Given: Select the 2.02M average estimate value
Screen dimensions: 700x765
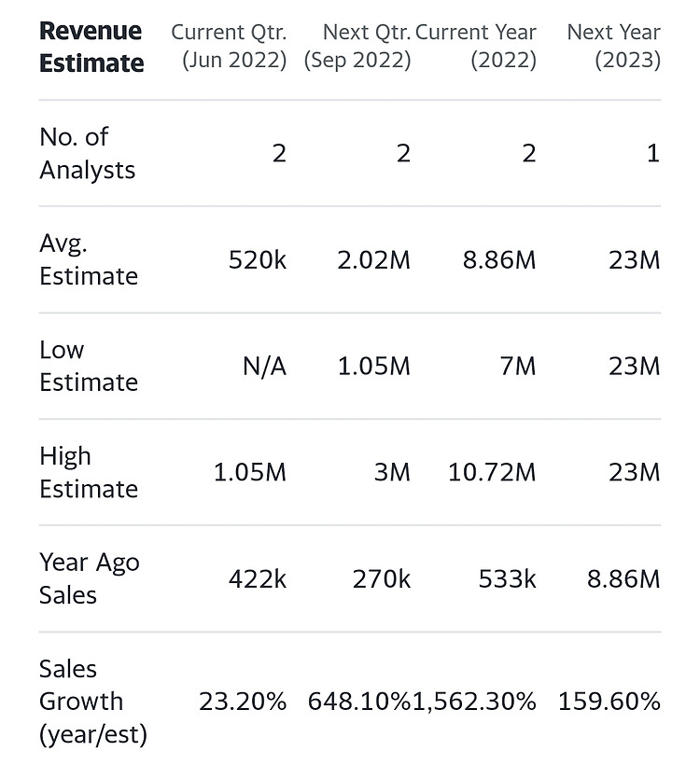Looking at the screenshot, I should [374, 260].
